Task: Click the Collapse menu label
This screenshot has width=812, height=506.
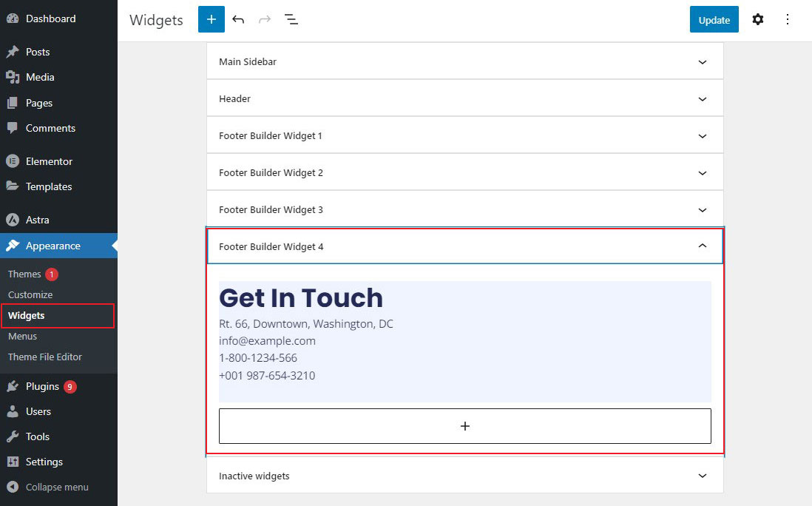Action: [x=57, y=487]
